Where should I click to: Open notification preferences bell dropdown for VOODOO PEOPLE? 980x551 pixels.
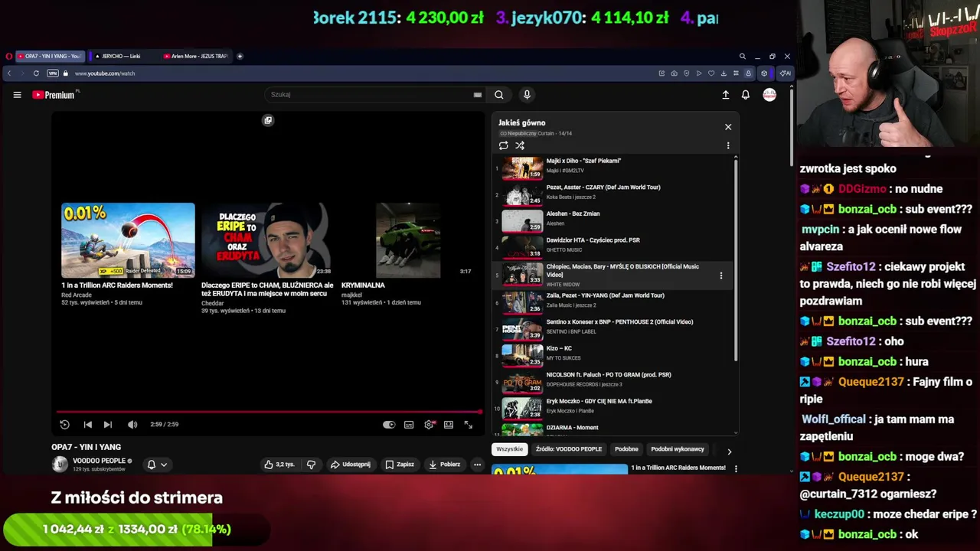[156, 465]
